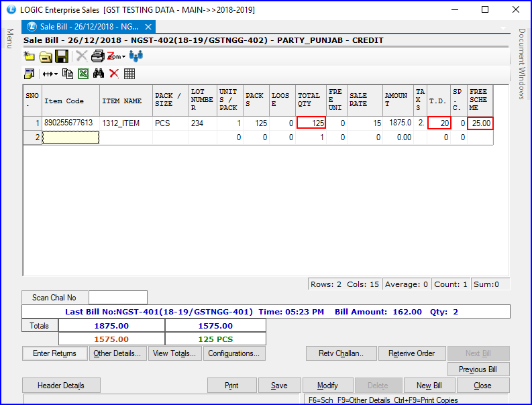Close the Sale Bill tab
The image size is (532, 405).
[x=149, y=27]
